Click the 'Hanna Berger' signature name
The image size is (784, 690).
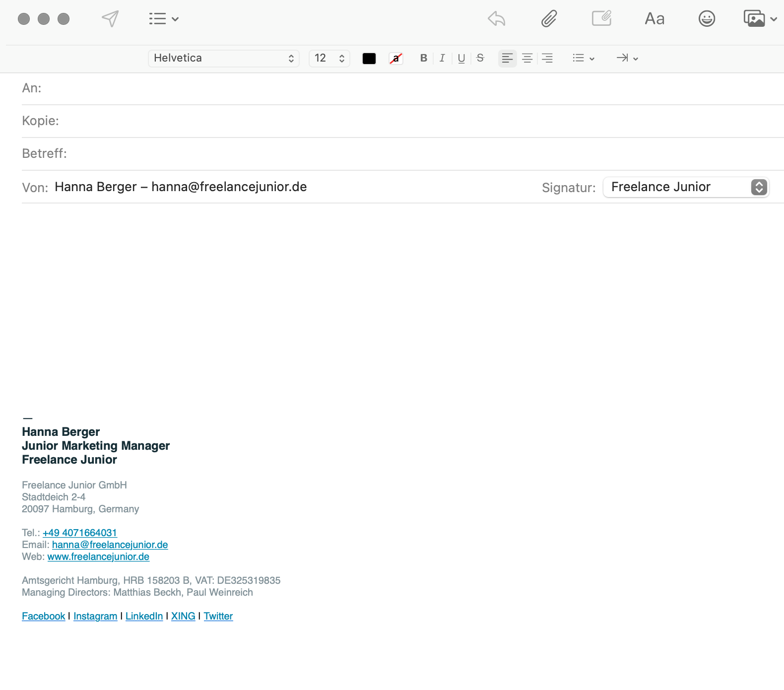click(61, 432)
